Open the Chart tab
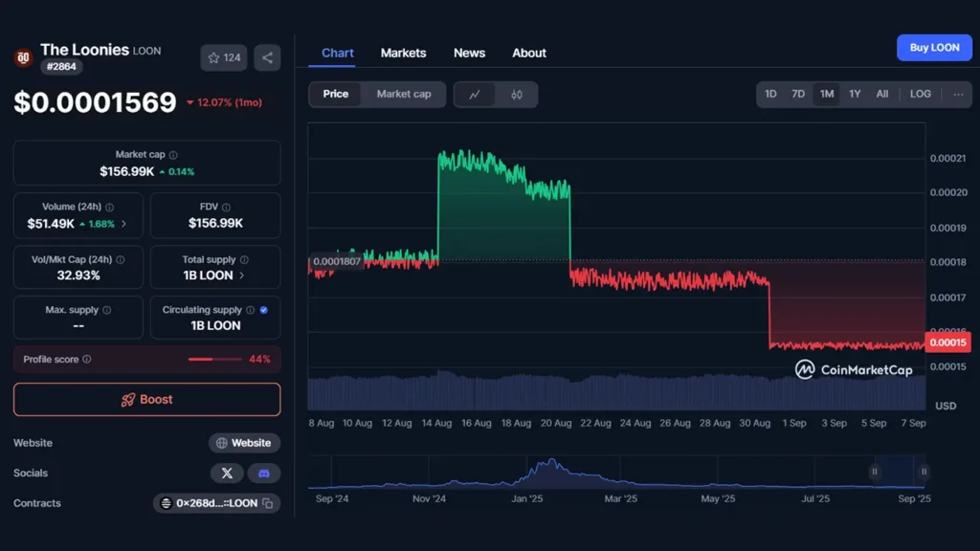 coord(338,54)
